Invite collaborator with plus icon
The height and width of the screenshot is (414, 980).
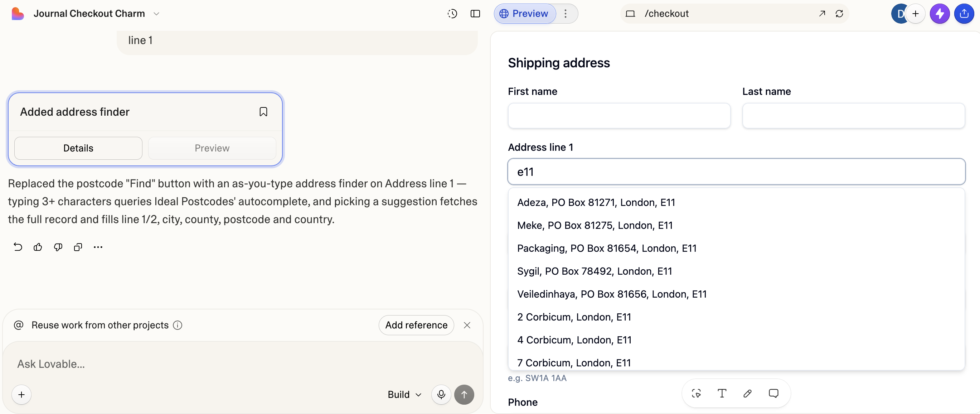click(916, 14)
